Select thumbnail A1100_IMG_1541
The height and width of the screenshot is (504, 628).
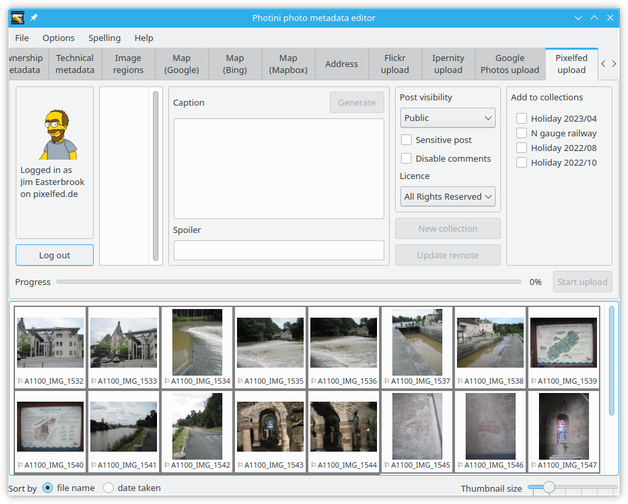(124, 431)
